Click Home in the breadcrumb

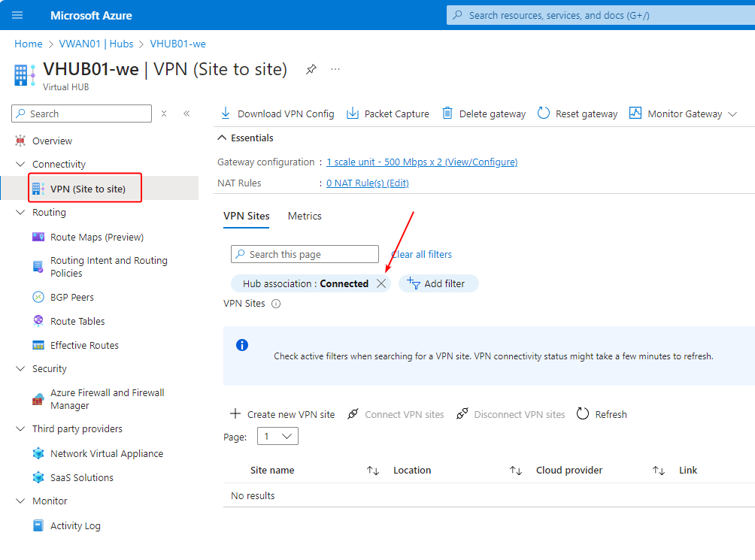coord(29,44)
